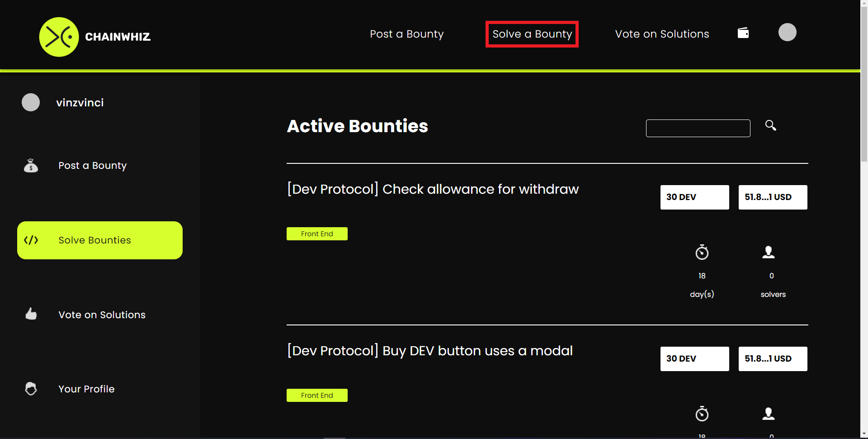Click the money bag Post a Bounty icon
The width and height of the screenshot is (868, 439).
click(31, 166)
